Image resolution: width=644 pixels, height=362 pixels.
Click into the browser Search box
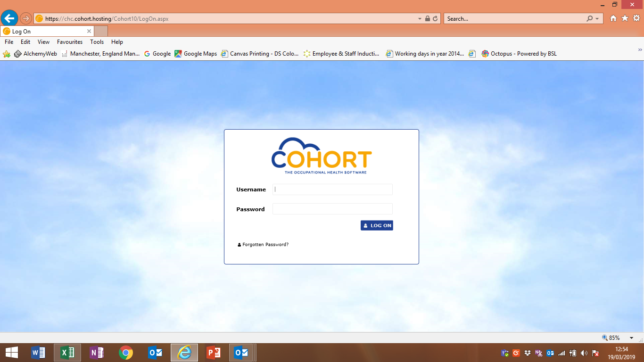click(x=515, y=19)
